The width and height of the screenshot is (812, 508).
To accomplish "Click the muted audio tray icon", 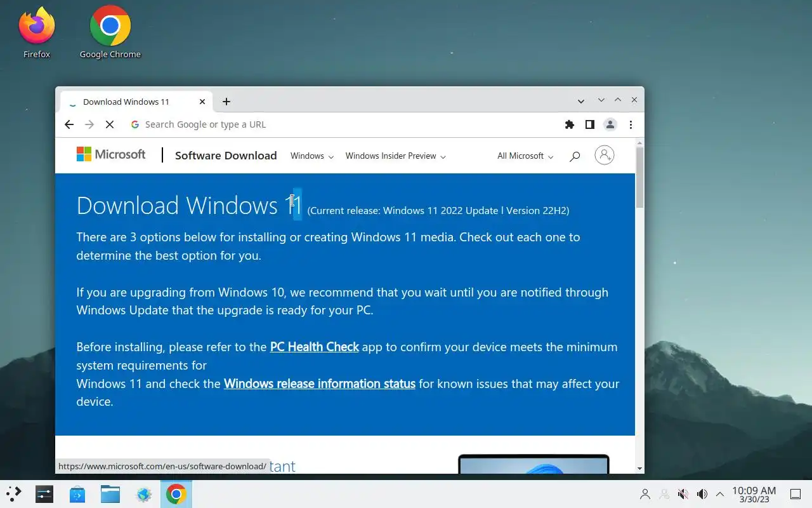I will pyautogui.click(x=683, y=494).
